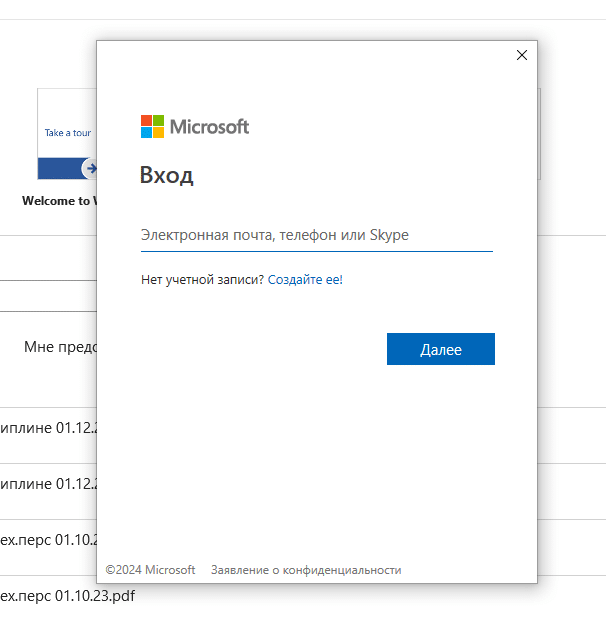Screen dimensions: 606x630
Task: Close the Microsoft sign-in dialog
Action: pyautogui.click(x=521, y=55)
